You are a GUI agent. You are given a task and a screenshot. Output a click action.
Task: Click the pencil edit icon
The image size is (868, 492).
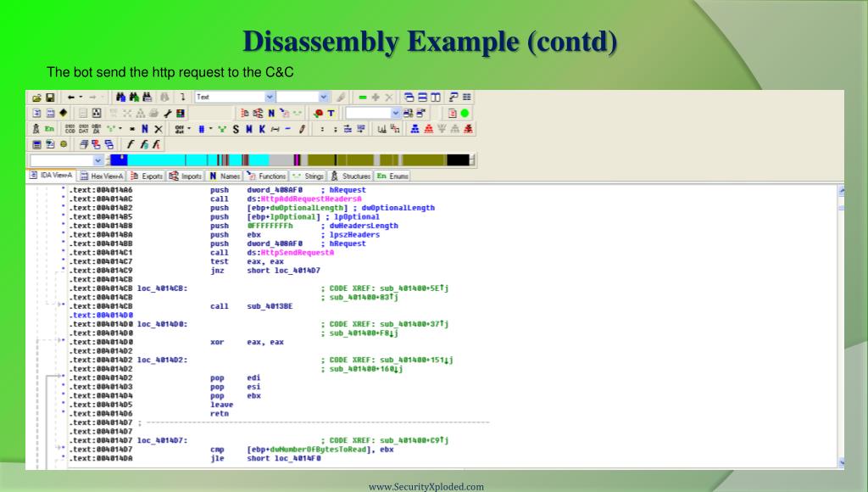[x=302, y=129]
